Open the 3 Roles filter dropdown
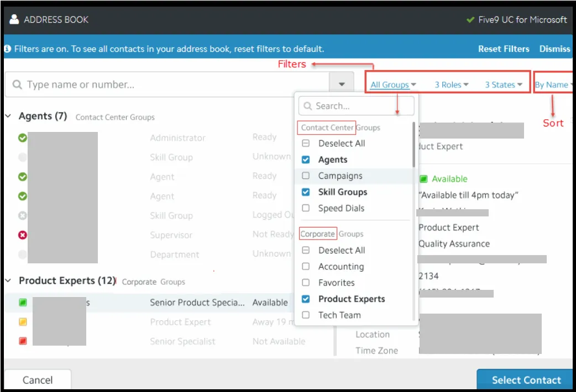576x392 pixels. (x=451, y=85)
